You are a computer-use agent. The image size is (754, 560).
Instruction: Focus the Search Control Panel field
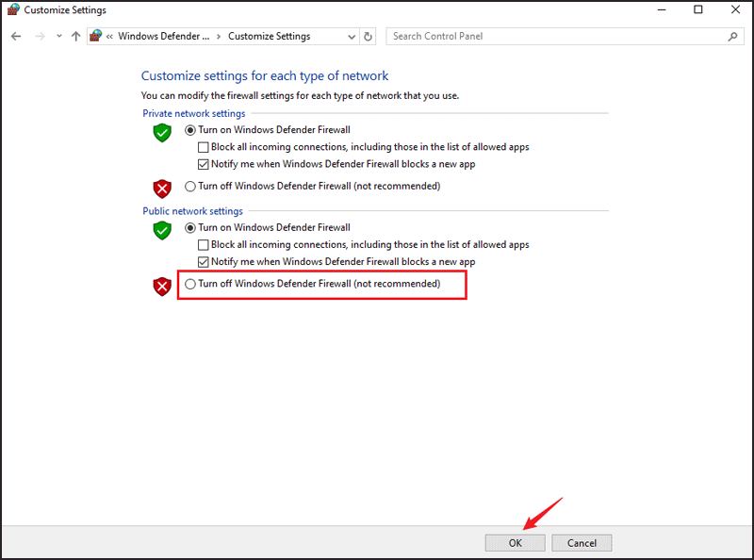coord(565,36)
